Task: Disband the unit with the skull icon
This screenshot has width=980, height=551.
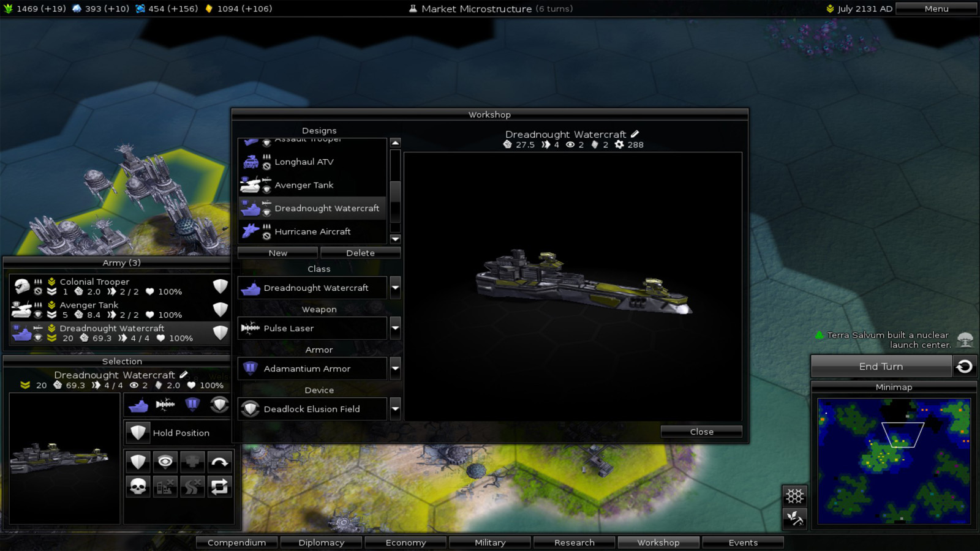Action: pos(138,487)
